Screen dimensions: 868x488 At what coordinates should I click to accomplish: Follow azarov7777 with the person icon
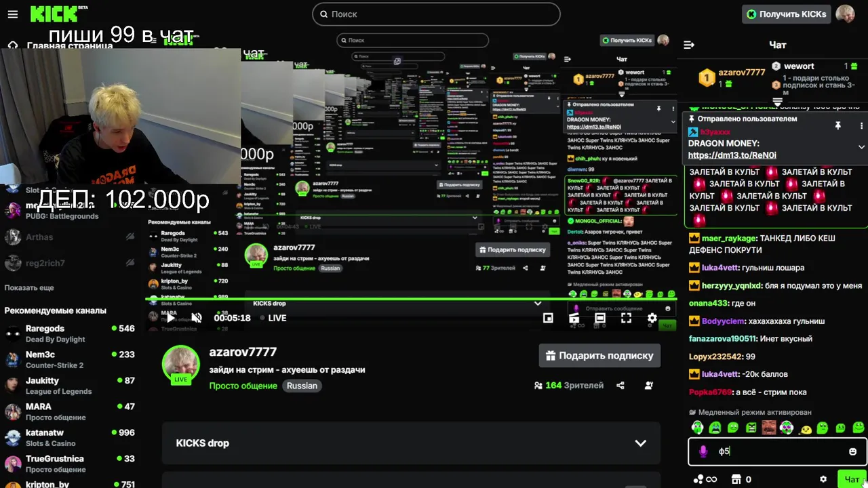pos(649,386)
